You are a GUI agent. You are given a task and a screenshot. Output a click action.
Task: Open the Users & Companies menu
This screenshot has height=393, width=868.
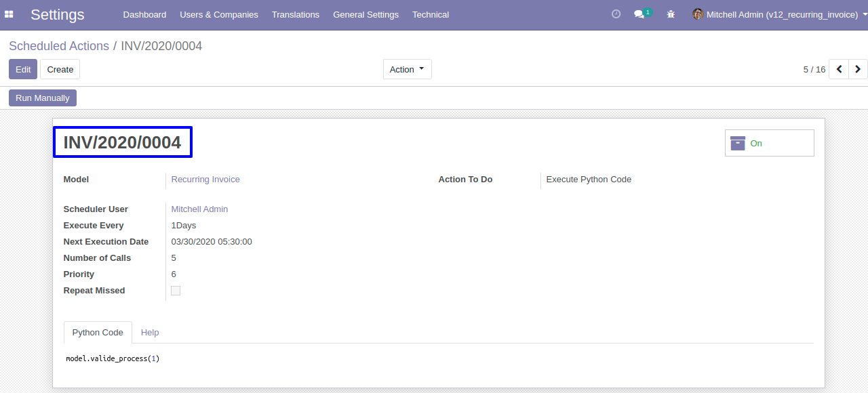pyautogui.click(x=219, y=14)
